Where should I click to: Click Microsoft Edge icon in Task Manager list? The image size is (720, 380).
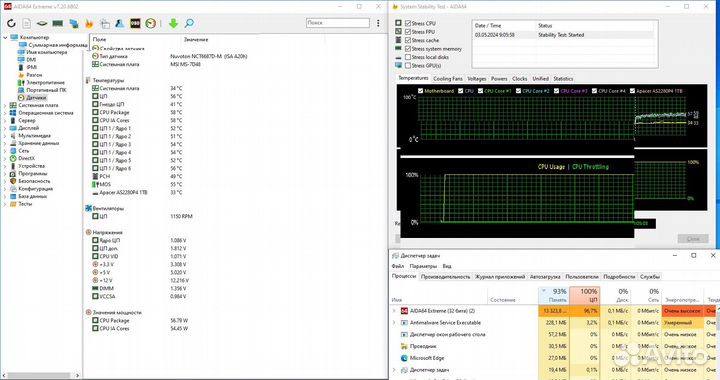[x=404, y=358]
